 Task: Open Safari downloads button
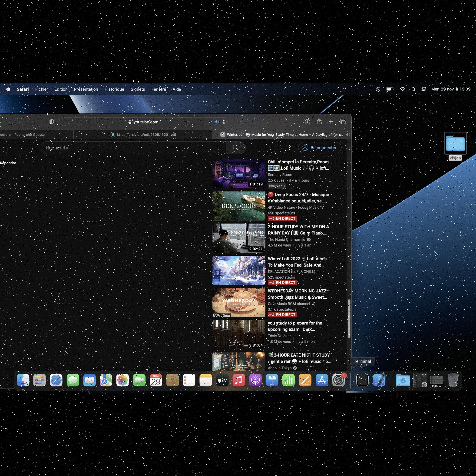click(x=307, y=122)
